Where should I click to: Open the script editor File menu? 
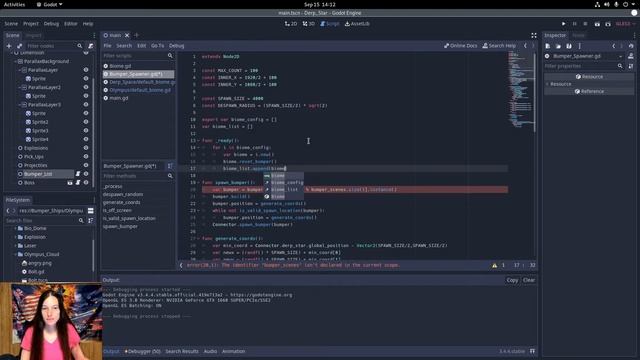107,46
